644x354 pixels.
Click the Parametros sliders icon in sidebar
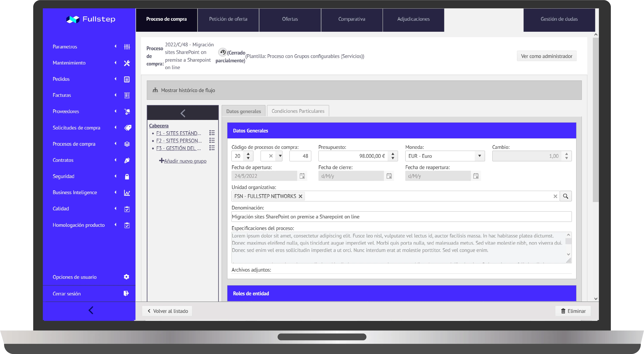tap(127, 47)
